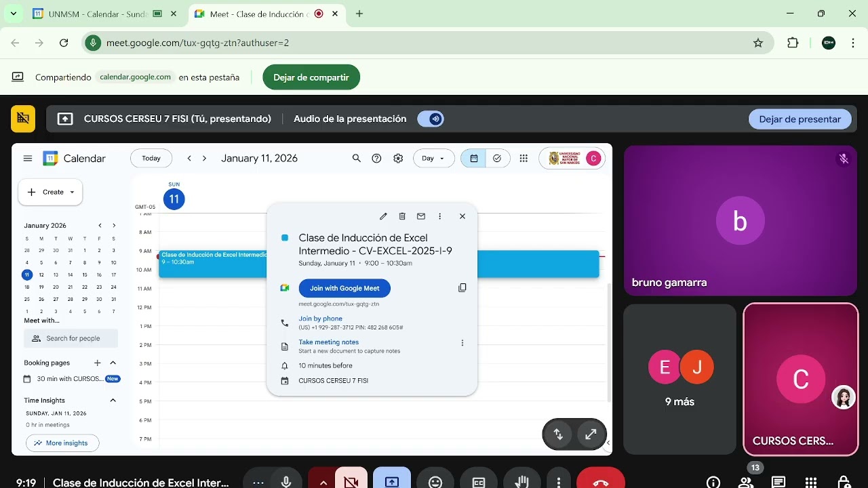Click the yellow hide presentation icon
Image resolution: width=868 pixels, height=488 pixels.
[23, 119]
